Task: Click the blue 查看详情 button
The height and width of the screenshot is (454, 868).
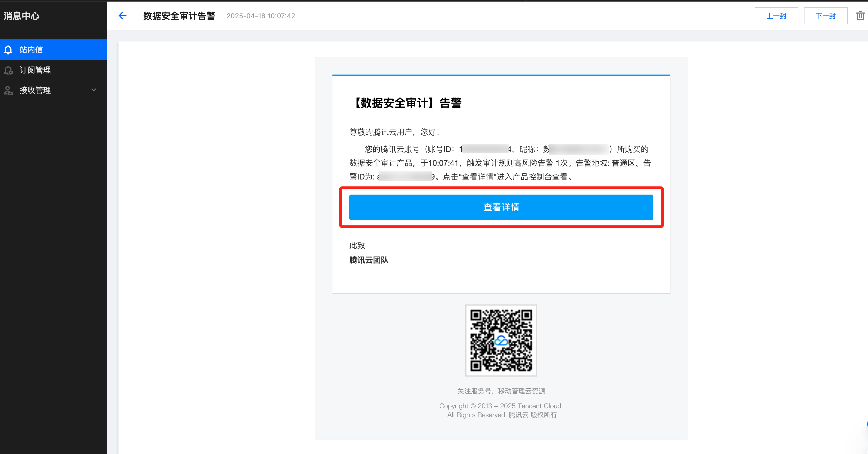Action: 501,207
